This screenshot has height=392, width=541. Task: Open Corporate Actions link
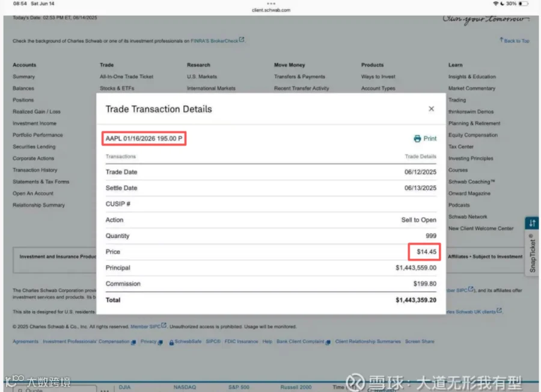pos(34,158)
